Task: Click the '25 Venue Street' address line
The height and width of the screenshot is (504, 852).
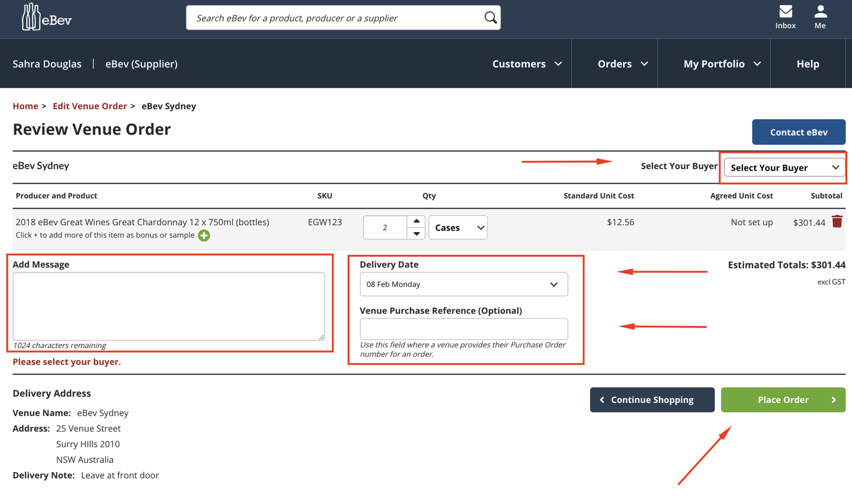Action: (89, 429)
